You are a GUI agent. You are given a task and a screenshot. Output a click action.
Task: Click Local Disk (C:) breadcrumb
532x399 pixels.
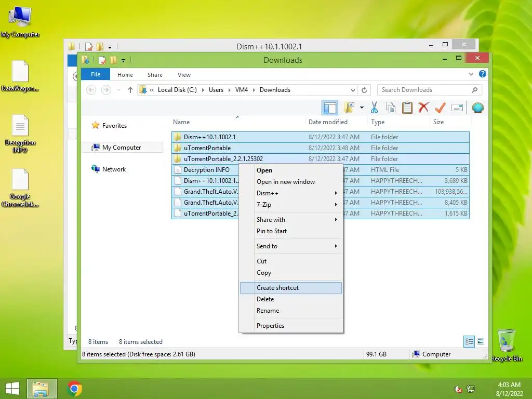click(177, 90)
